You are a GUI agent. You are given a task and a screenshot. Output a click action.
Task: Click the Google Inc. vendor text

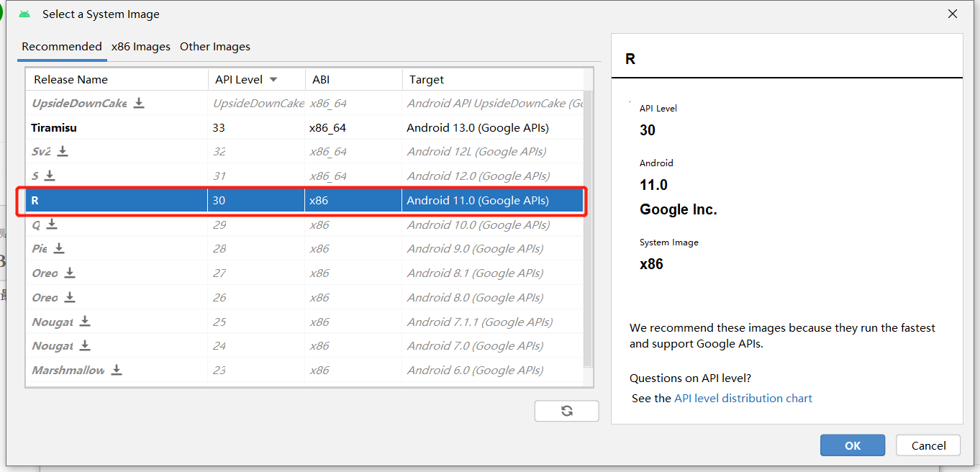[x=679, y=209]
